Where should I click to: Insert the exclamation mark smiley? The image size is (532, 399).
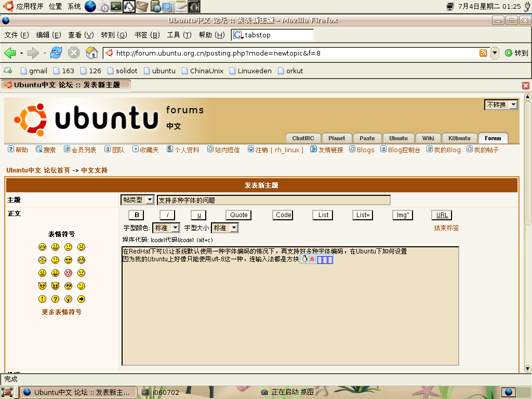[42, 299]
